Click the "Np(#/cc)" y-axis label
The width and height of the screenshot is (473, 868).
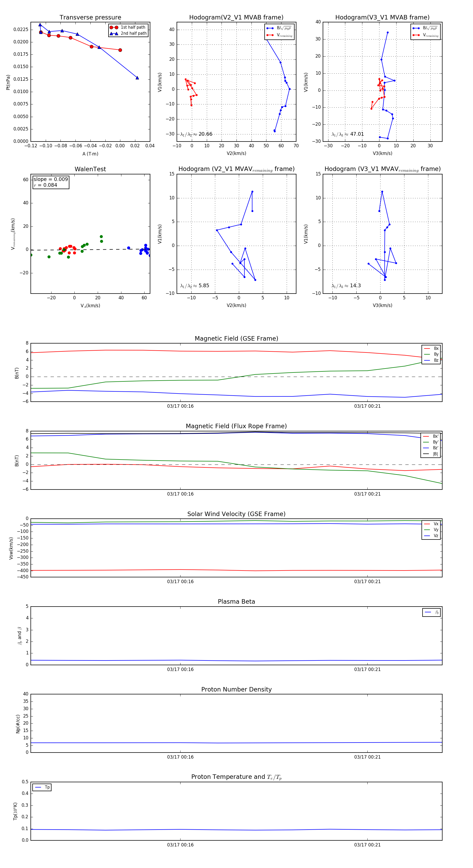(18, 724)
